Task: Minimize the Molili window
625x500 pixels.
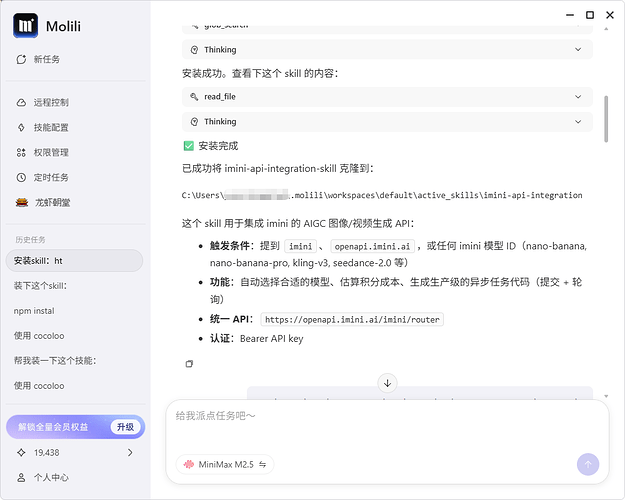Action: coord(570,15)
